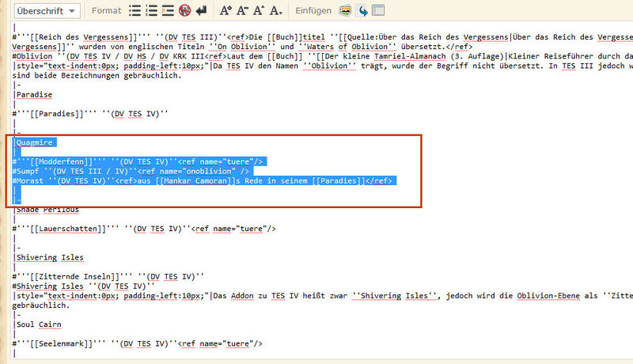Screen dimensions: 633x364
Task: Click the Einfügen toolbar label
Action: point(313,10)
